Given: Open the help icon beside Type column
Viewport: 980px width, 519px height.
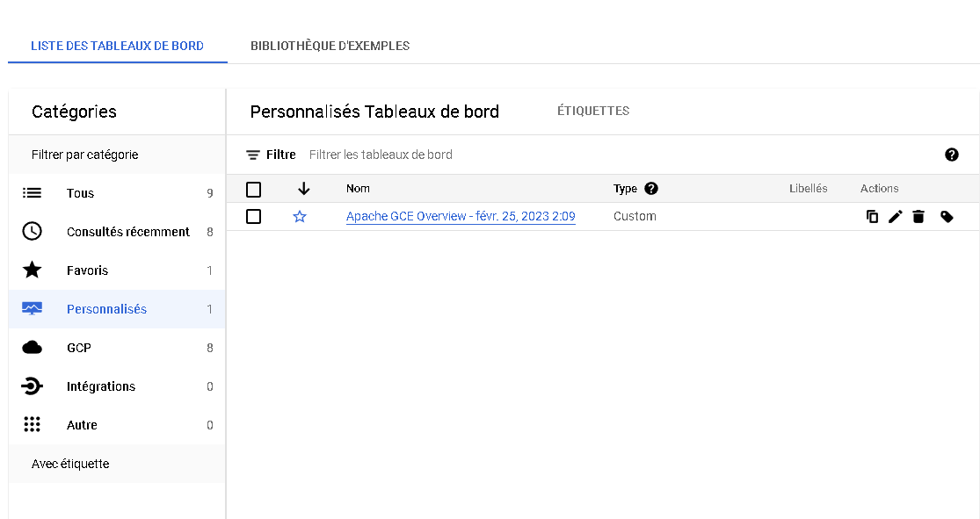Looking at the screenshot, I should tap(651, 189).
